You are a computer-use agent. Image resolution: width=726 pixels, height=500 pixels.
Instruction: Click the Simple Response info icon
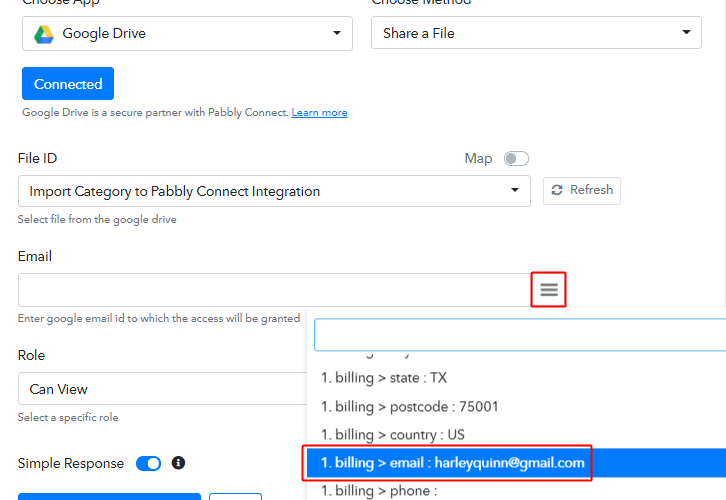(x=178, y=462)
